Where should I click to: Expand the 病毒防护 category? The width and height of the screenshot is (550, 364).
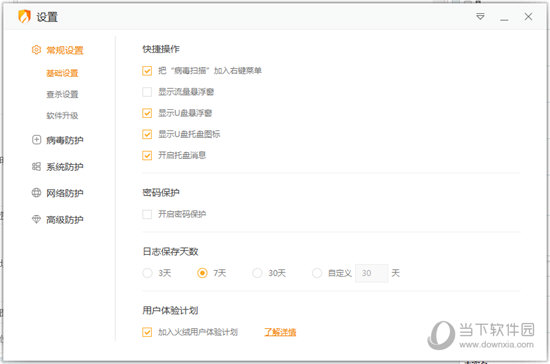coord(65,140)
